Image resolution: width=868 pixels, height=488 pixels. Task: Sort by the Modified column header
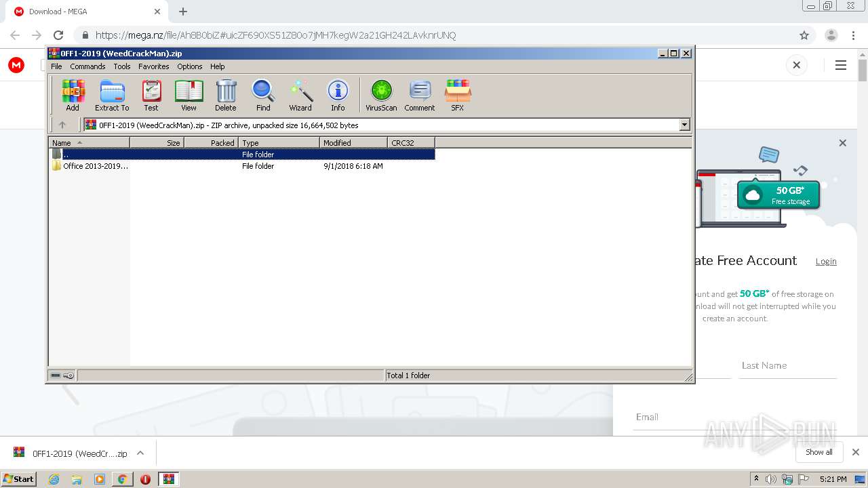pos(353,143)
